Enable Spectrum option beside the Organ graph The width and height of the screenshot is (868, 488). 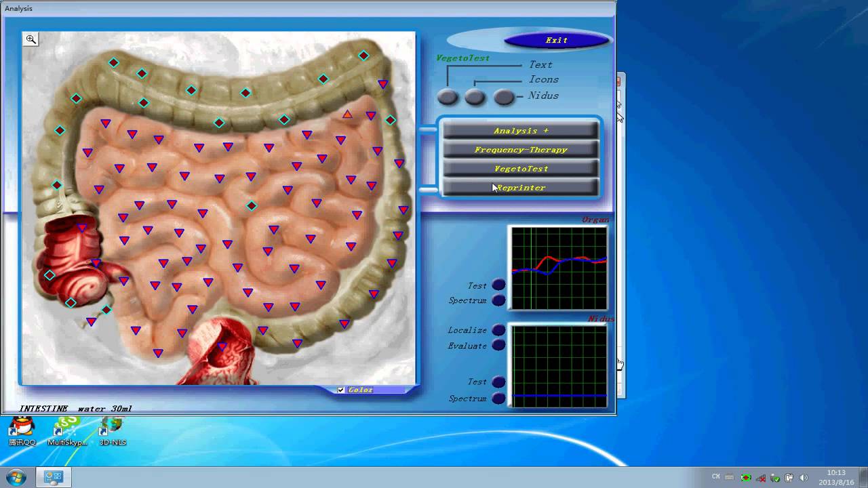[498, 300]
